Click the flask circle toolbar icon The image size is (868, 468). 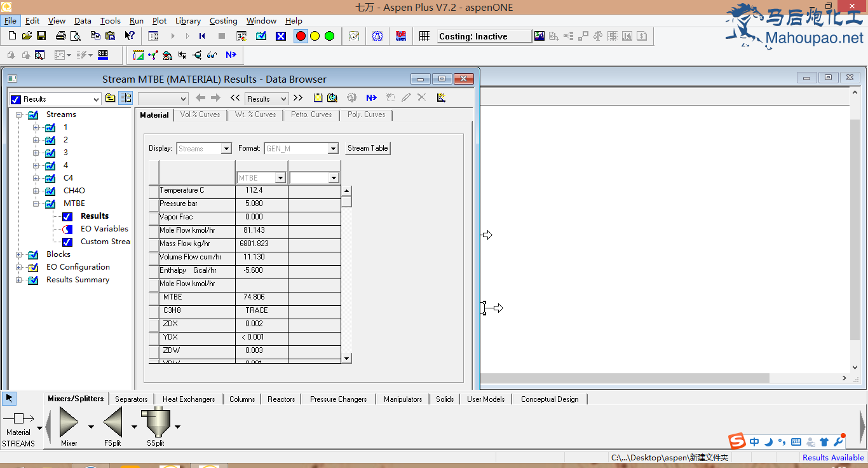pyautogui.click(x=377, y=36)
